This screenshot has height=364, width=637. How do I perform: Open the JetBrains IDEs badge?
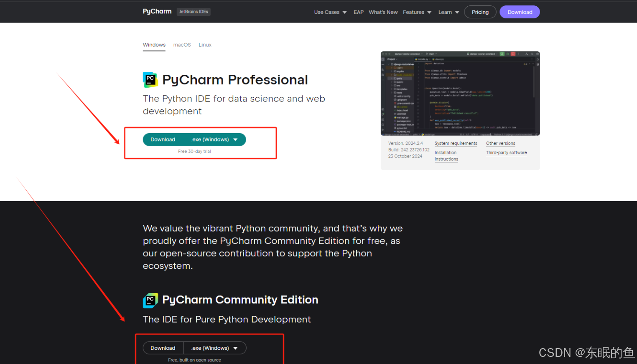194,12
